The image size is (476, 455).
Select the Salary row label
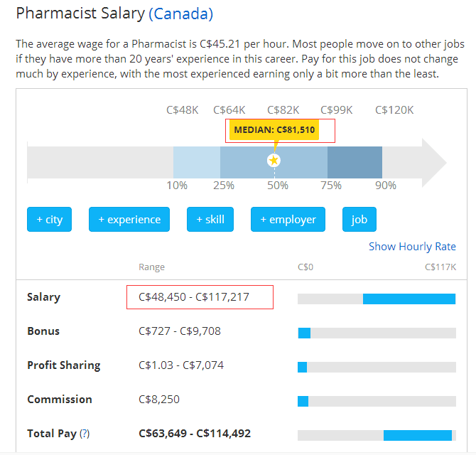click(x=43, y=297)
